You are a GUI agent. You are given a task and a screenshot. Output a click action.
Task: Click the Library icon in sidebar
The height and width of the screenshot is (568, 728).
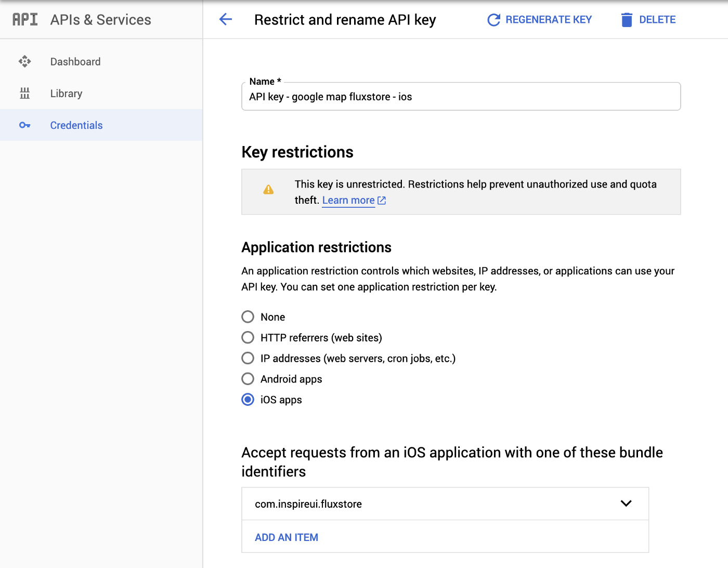pos(24,94)
